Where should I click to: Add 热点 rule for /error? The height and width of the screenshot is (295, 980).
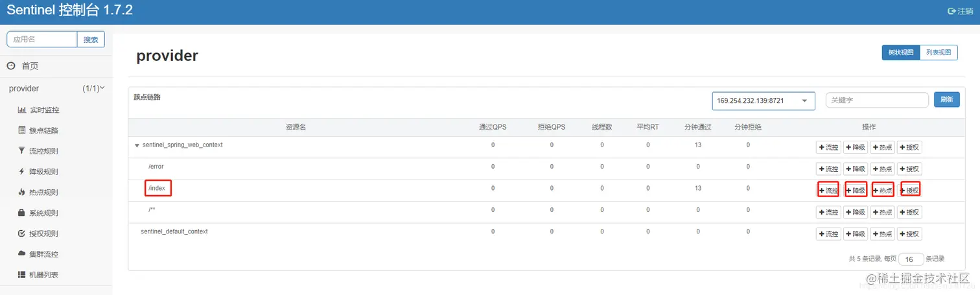(x=883, y=169)
